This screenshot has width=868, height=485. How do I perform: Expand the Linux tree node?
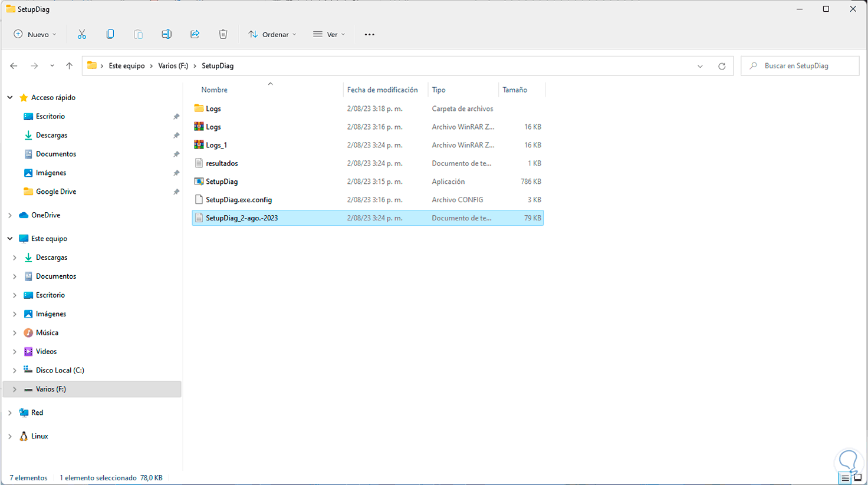pyautogui.click(x=10, y=437)
